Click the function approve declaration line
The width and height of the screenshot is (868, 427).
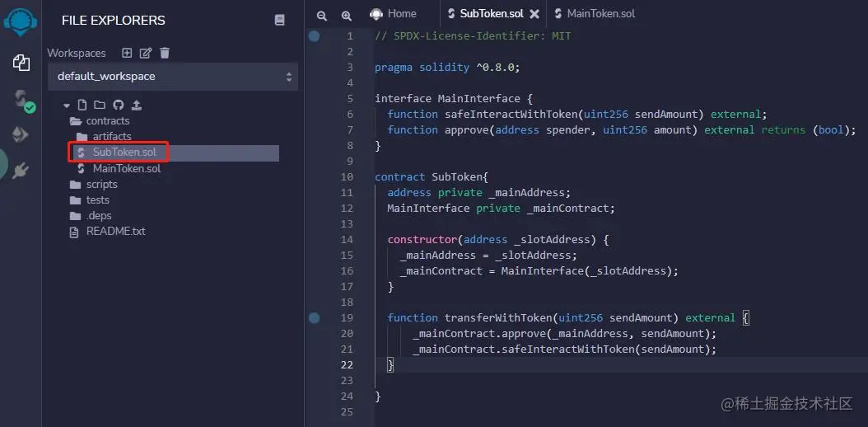tap(622, 130)
